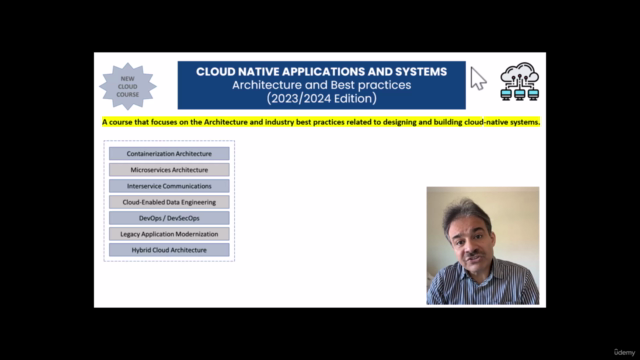Click the Udemy logo watermark
This screenshot has height=360, width=640.
pos(624,352)
